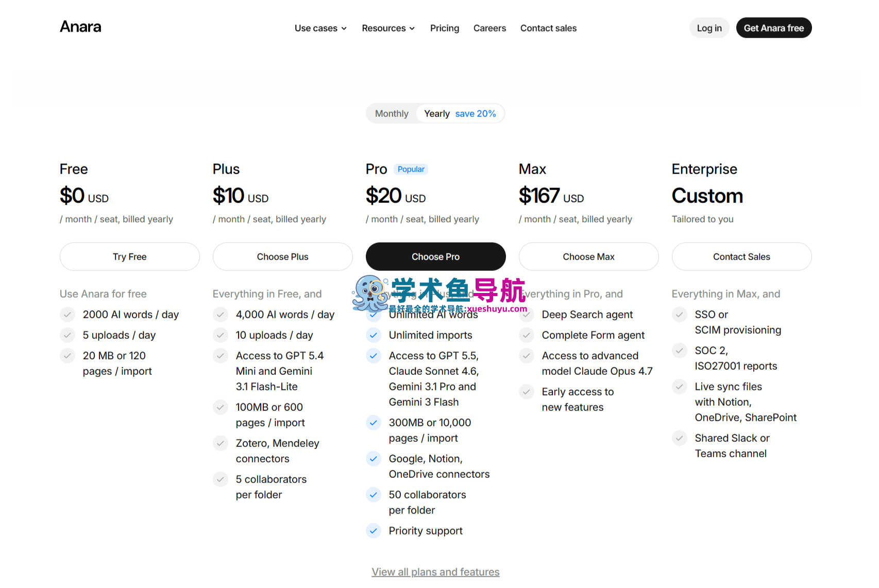Image resolution: width=879 pixels, height=588 pixels.
Task: Click 'Google, Notion, OneDrive connectors' feature
Action: pyautogui.click(x=440, y=466)
